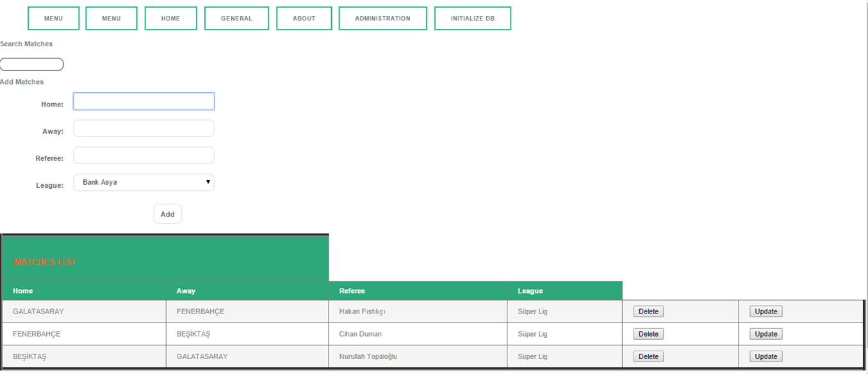This screenshot has width=868, height=375.
Task: Click the INITIALIZE DB menu button
Action: (x=472, y=19)
